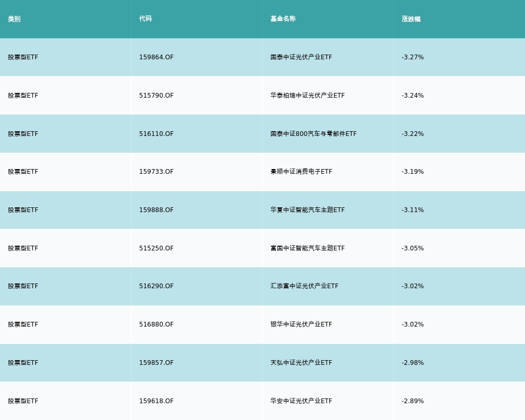This screenshot has height=420, width=525.
Task: Open 国泰中证光伏产业ETF fund name
Action: [x=301, y=57]
